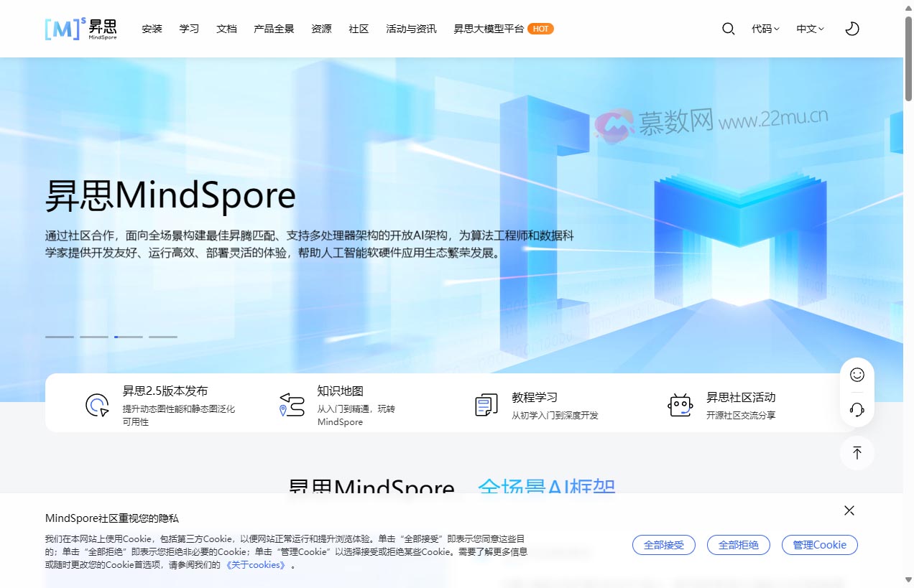Open the 社区 menu
914x588 pixels.
point(359,29)
